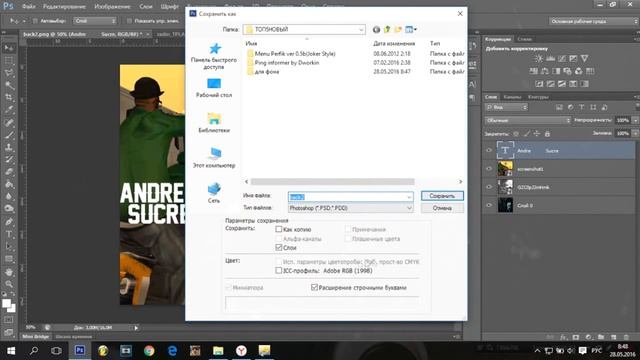
Task: Click the 'Сохранить' button
Action: (442, 196)
